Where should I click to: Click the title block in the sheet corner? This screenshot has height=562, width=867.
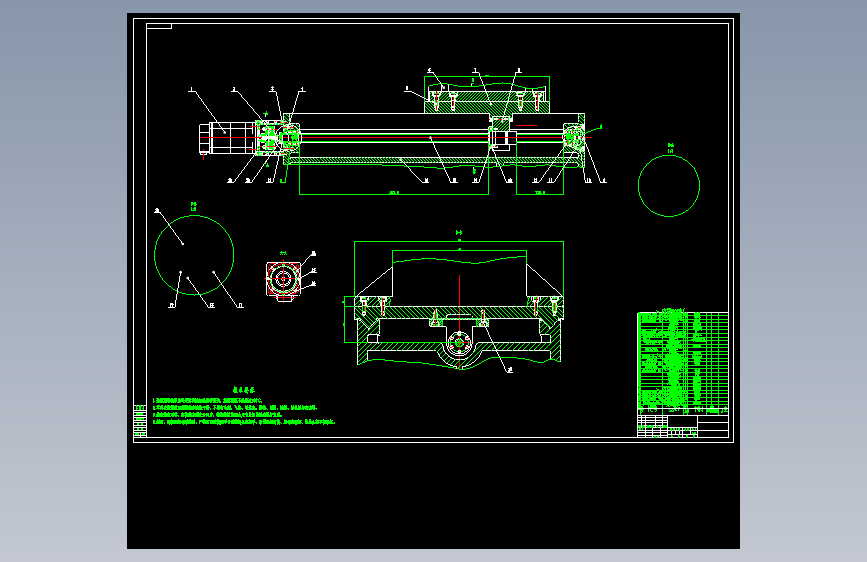[x=683, y=426]
